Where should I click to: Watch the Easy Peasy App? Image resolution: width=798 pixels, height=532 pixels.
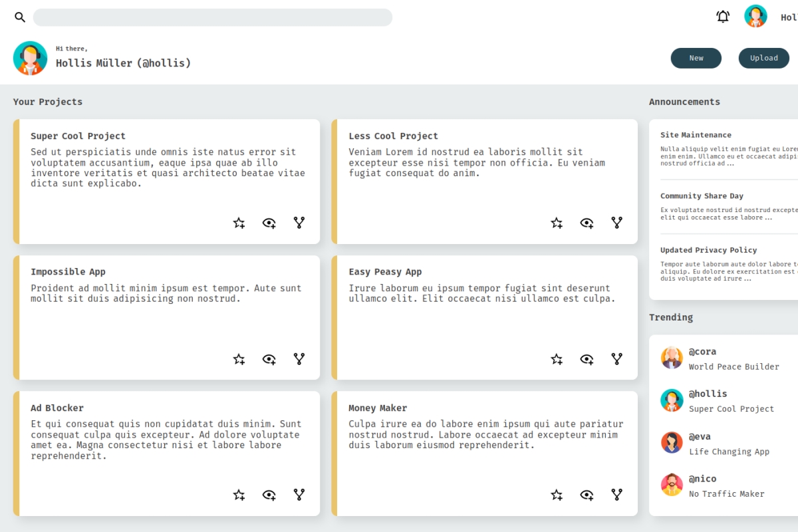pos(587,359)
